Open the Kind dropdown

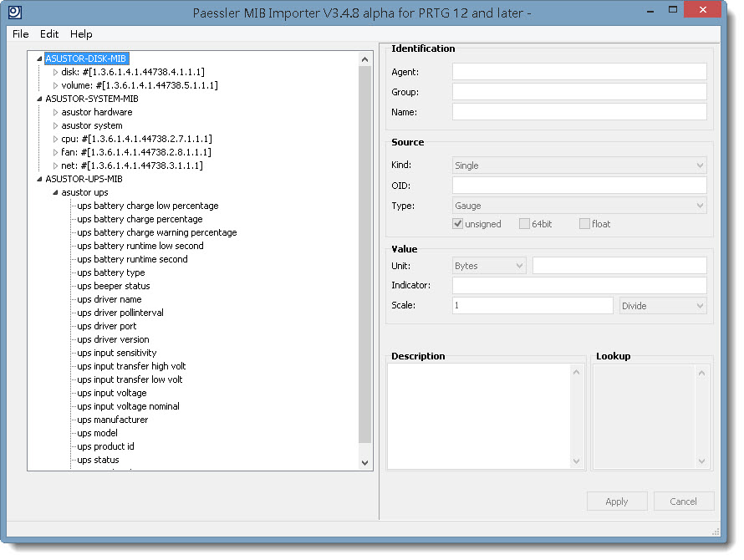tap(579, 165)
